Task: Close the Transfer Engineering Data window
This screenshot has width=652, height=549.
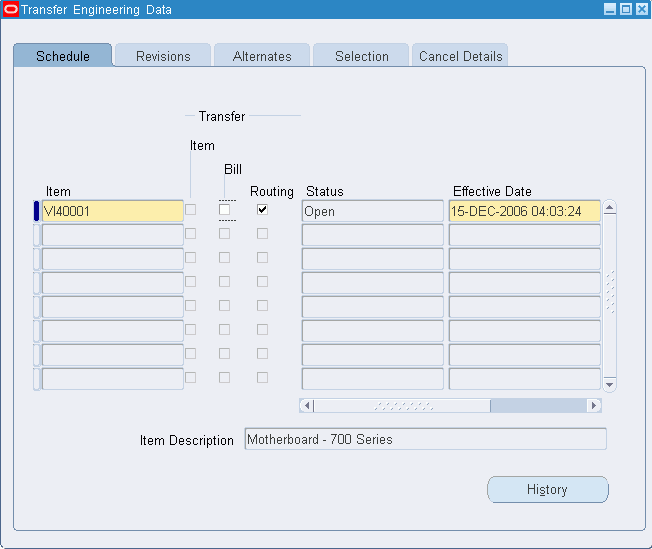Action: pyautogui.click(x=642, y=9)
